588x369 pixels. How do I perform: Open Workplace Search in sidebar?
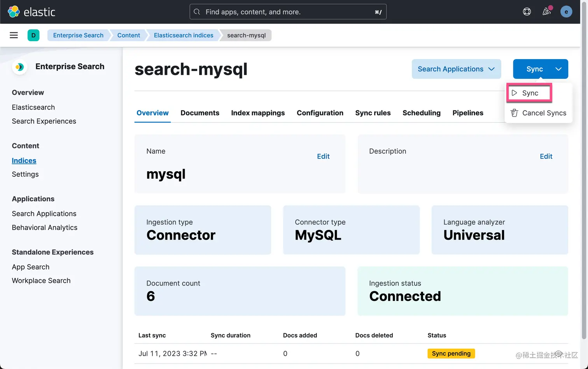pyautogui.click(x=41, y=280)
